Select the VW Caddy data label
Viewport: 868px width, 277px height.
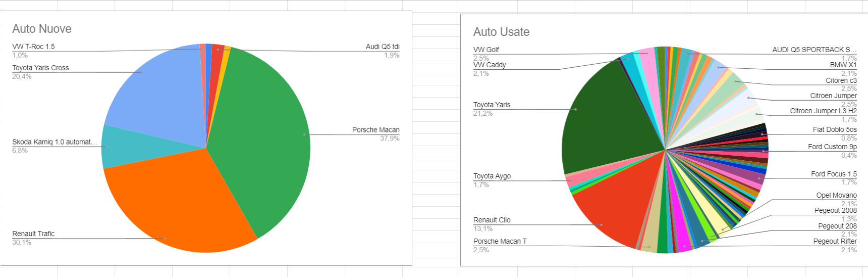pyautogui.click(x=490, y=65)
